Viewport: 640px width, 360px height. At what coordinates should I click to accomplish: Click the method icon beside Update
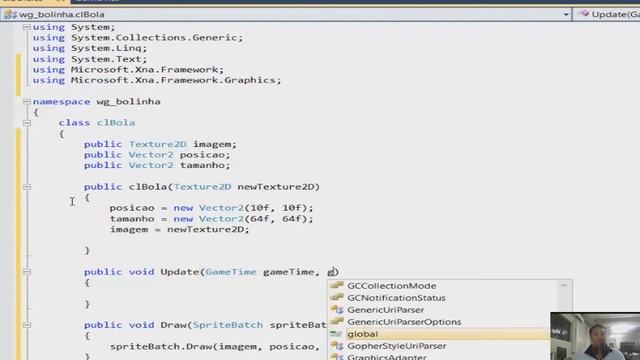coord(585,14)
